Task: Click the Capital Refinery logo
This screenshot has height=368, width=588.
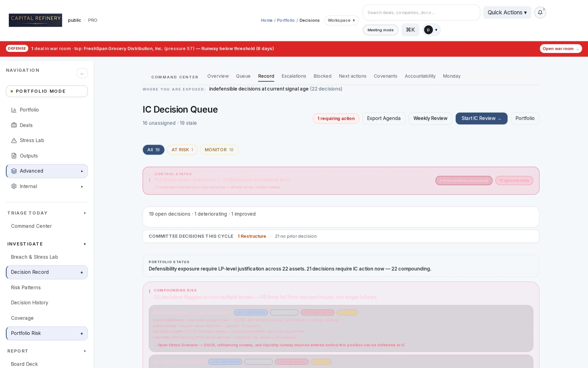Action: click(35, 20)
